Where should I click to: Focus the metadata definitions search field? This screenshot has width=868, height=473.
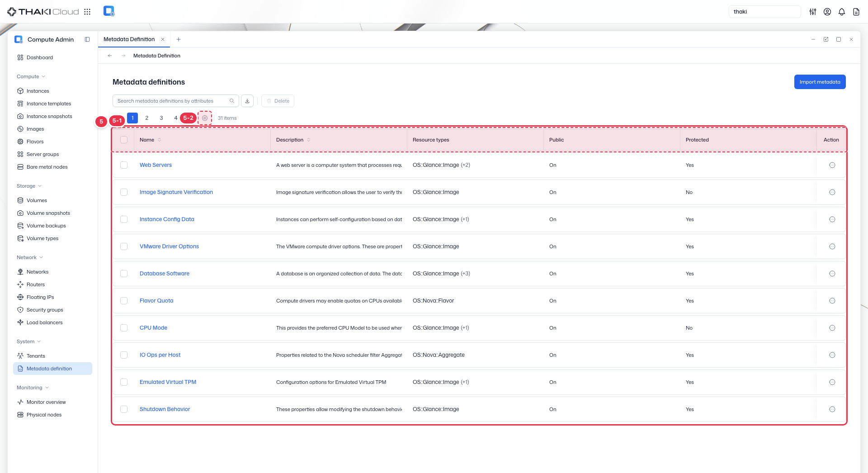172,101
